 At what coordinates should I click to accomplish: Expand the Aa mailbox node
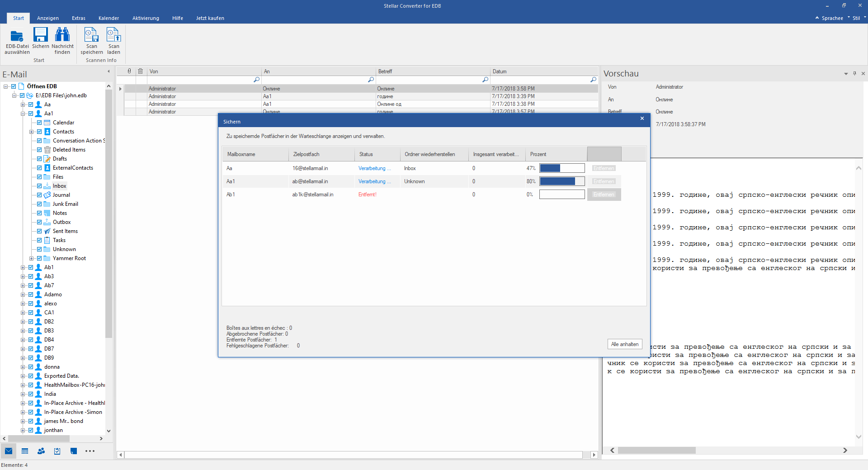coord(23,104)
